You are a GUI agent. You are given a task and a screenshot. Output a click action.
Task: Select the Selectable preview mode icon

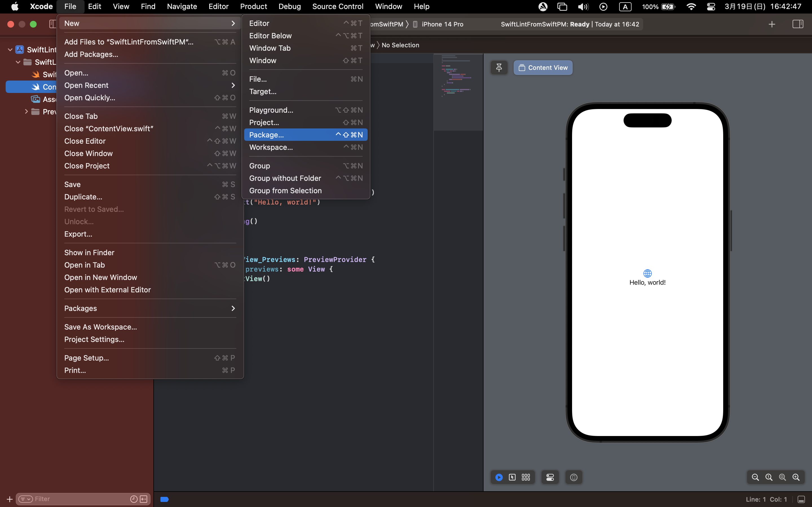[512, 477]
